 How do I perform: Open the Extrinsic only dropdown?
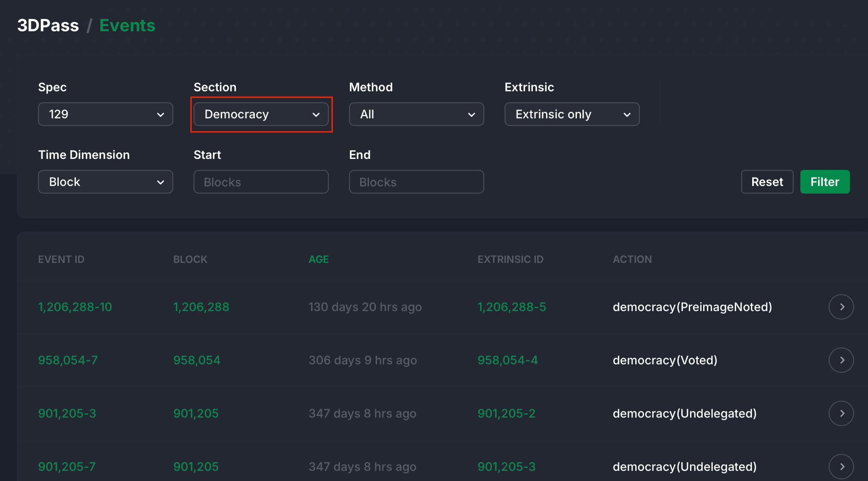tap(572, 114)
